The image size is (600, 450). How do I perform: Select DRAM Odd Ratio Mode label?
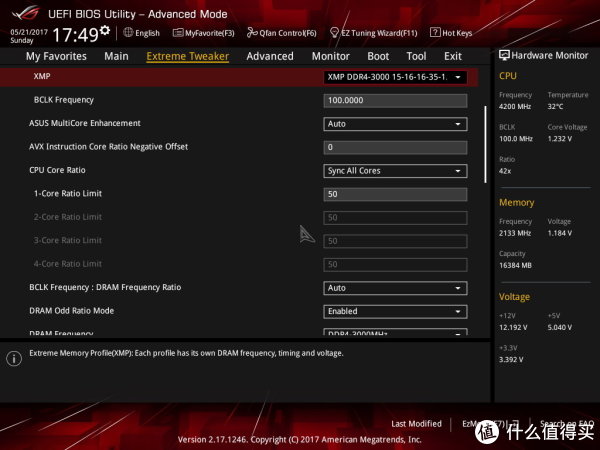(72, 311)
